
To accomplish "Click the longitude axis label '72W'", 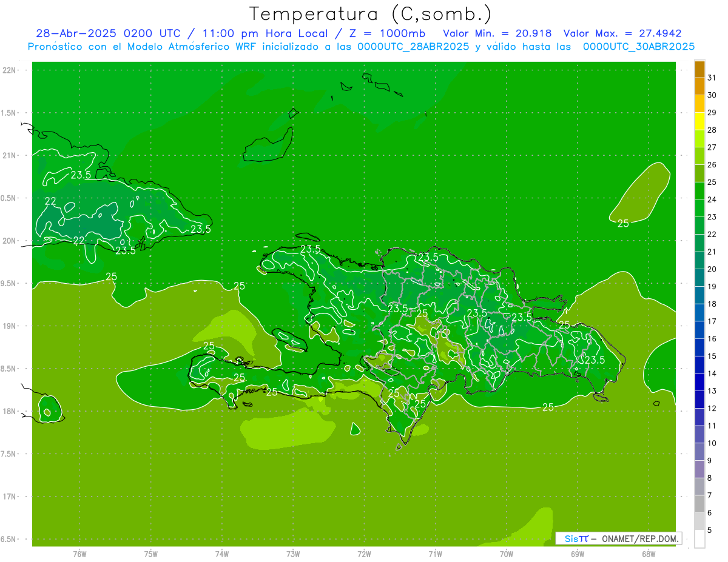I will click(364, 554).
